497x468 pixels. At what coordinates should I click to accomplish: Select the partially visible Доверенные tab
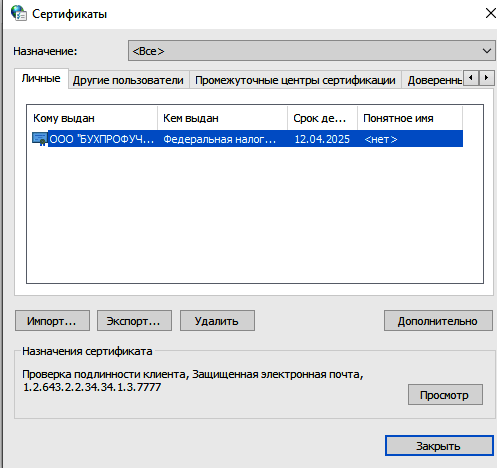tap(433, 80)
